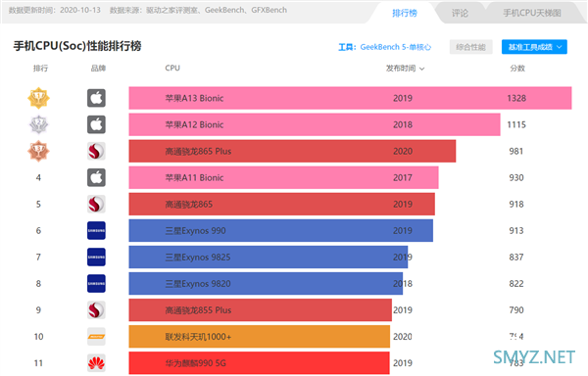
Task: Click the Apple logo beside 苹果A11 Bionic
Action: [x=96, y=177]
